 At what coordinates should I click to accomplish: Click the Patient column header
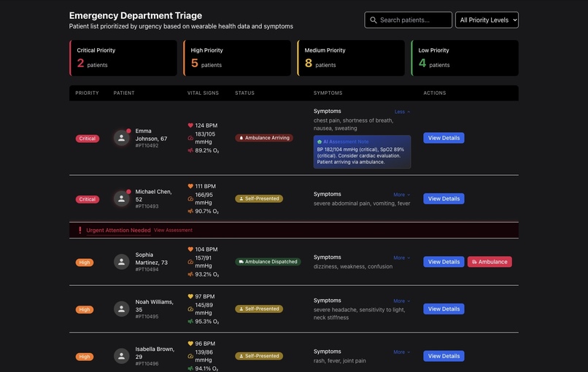[x=124, y=93]
